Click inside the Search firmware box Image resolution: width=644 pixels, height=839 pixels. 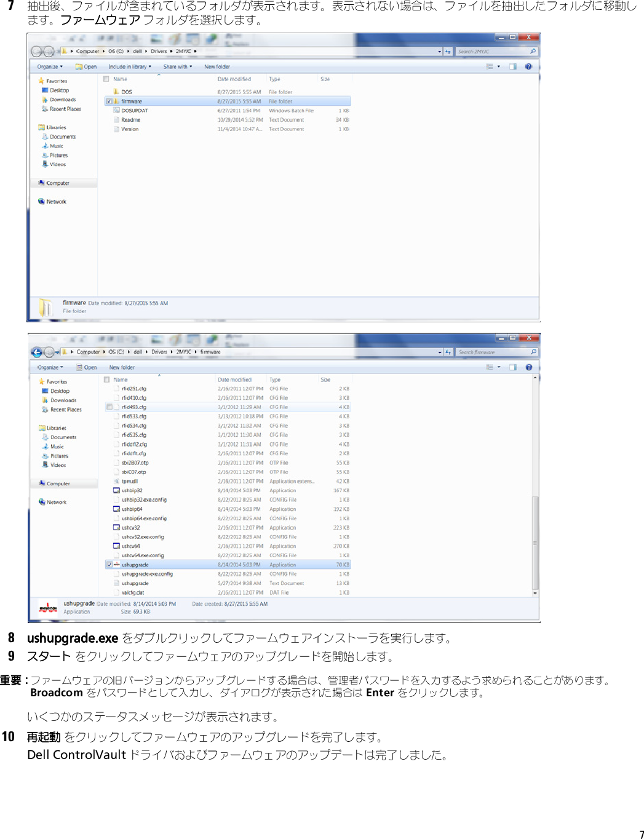click(x=495, y=351)
